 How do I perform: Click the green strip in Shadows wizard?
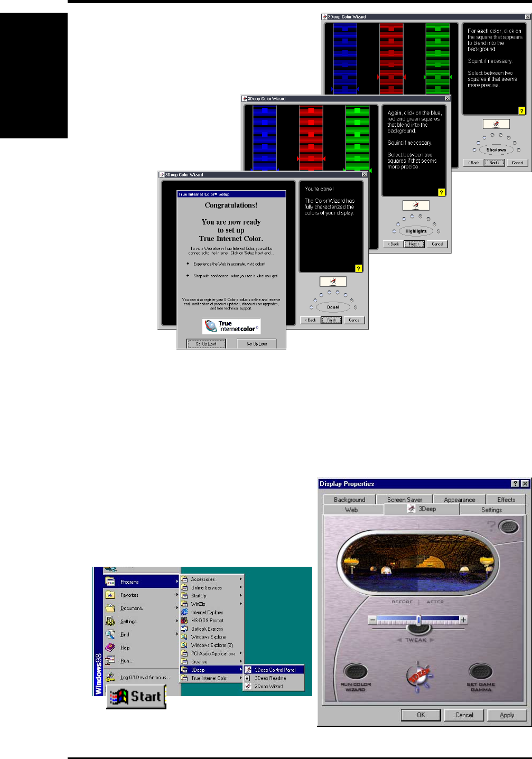pyautogui.click(x=438, y=59)
